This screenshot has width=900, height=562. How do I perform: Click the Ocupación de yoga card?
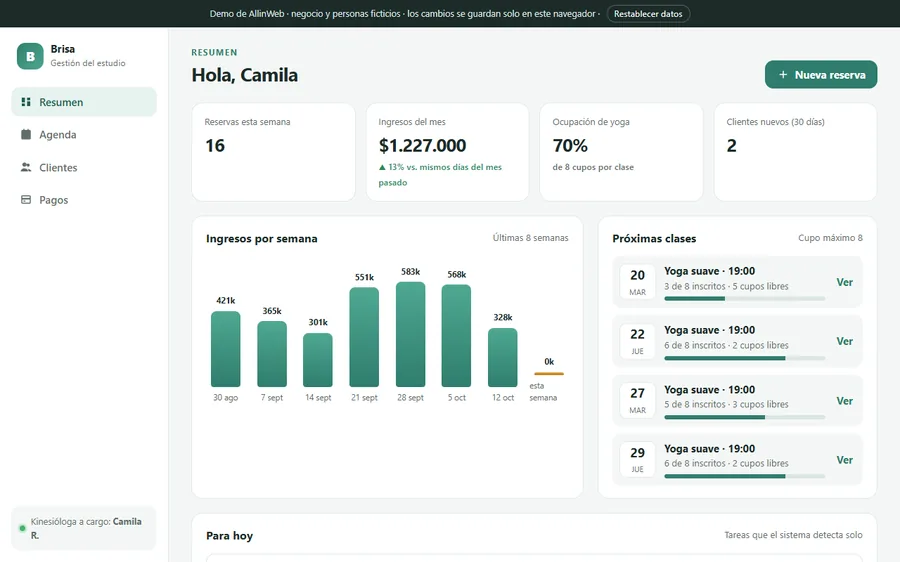[x=622, y=152]
